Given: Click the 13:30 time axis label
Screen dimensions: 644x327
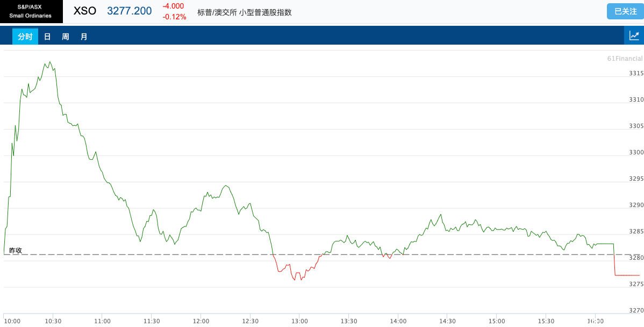Looking at the screenshot, I should [349, 321].
